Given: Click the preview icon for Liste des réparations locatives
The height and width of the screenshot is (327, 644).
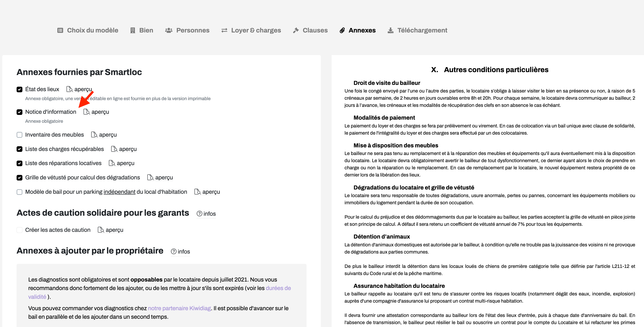Looking at the screenshot, I should 112,163.
